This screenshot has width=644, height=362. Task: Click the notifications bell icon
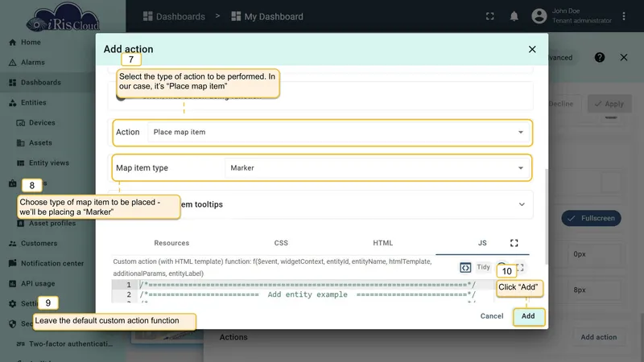click(x=514, y=16)
